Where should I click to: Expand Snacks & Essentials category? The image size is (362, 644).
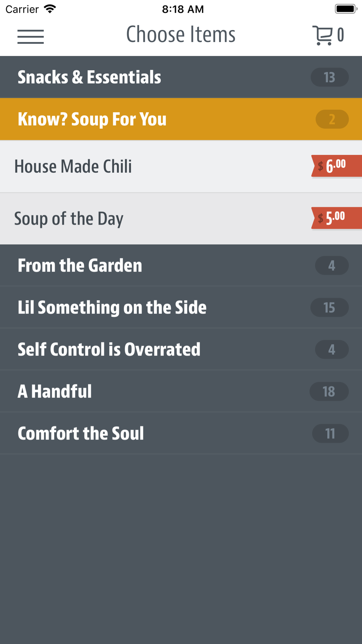pos(181,77)
